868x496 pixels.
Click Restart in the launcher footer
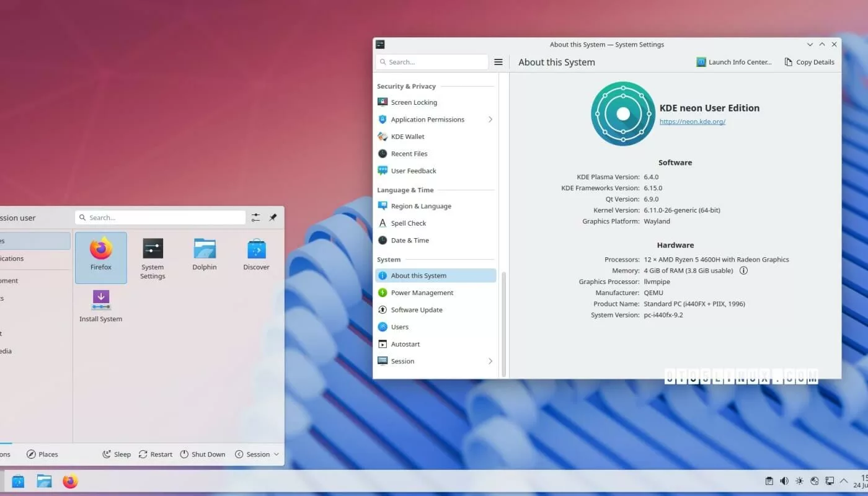(156, 454)
